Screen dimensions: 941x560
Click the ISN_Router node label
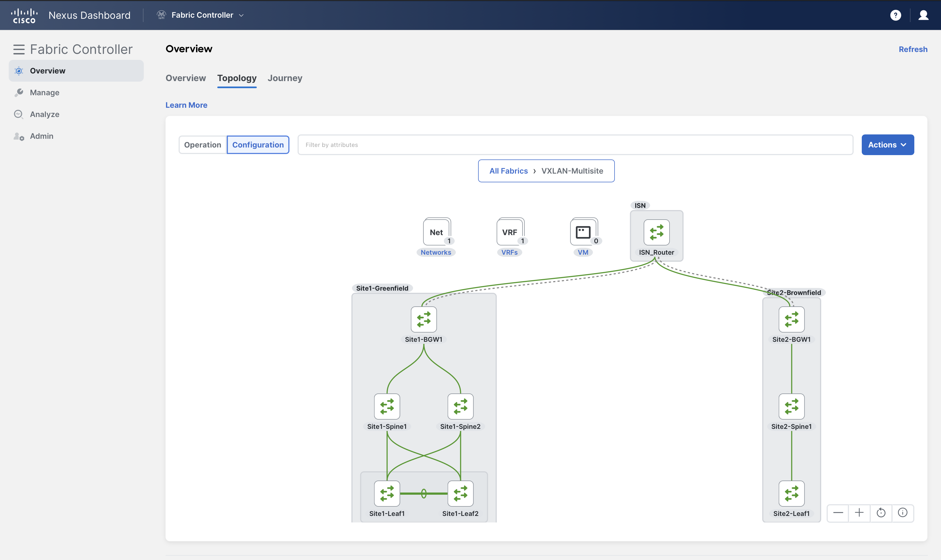pyautogui.click(x=656, y=252)
